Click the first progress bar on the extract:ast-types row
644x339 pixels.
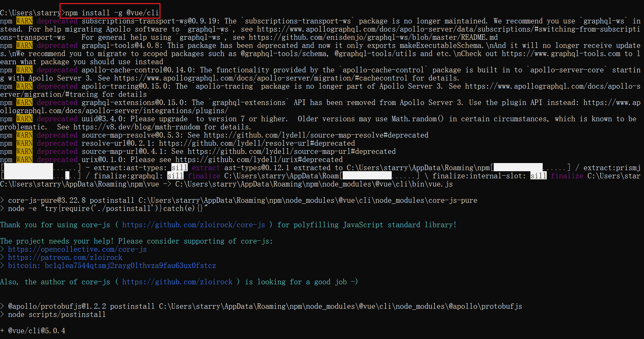41,168
